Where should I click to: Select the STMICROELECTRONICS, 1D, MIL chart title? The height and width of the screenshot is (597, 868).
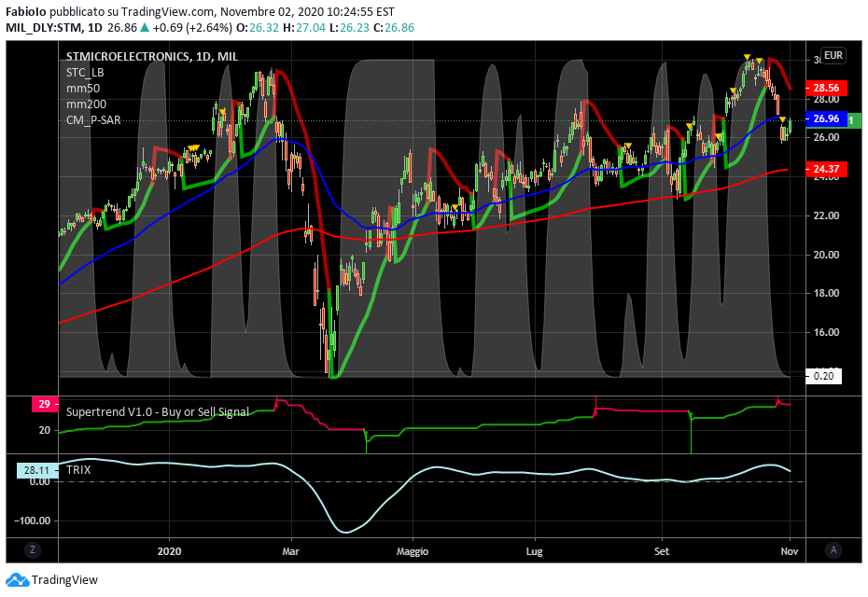(152, 57)
